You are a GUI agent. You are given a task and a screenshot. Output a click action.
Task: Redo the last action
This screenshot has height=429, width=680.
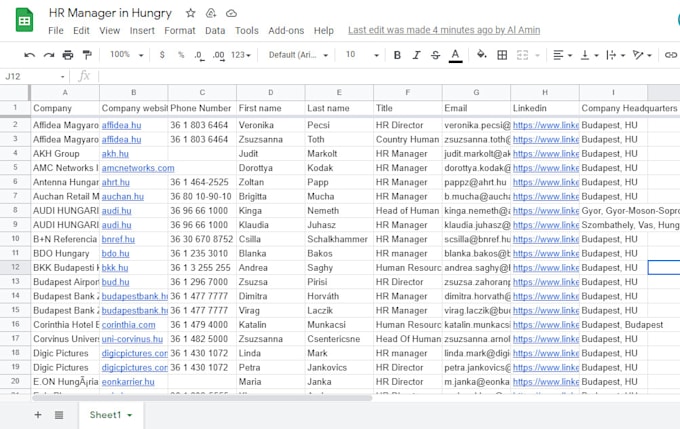coord(49,55)
